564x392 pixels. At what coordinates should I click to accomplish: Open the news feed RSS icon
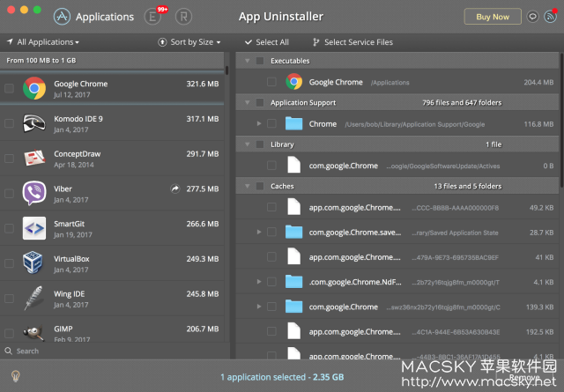click(550, 17)
